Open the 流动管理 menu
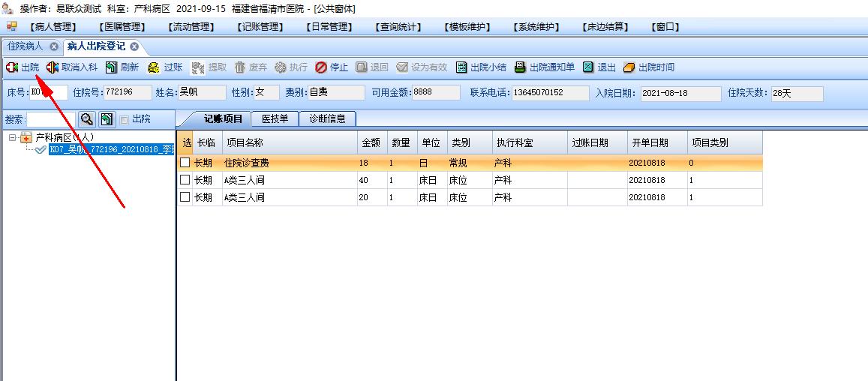The height and width of the screenshot is (381, 868). (x=191, y=27)
